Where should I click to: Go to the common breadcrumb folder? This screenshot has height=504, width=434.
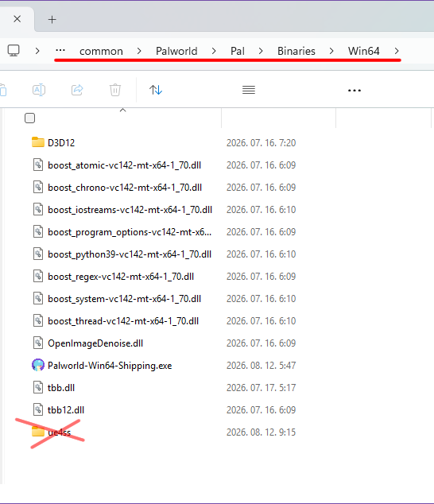pyautogui.click(x=101, y=51)
